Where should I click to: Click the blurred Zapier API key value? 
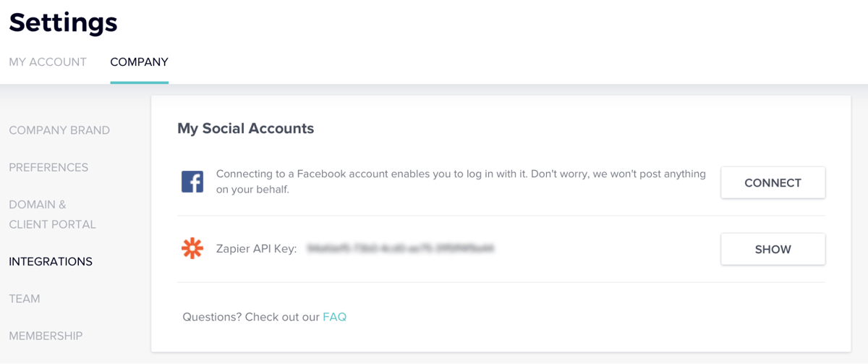click(x=401, y=248)
